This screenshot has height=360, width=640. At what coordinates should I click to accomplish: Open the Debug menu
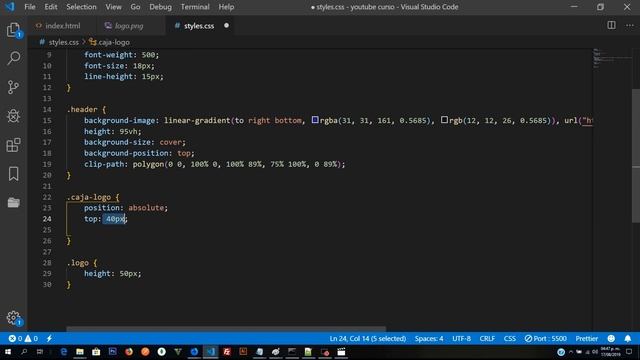click(160, 7)
